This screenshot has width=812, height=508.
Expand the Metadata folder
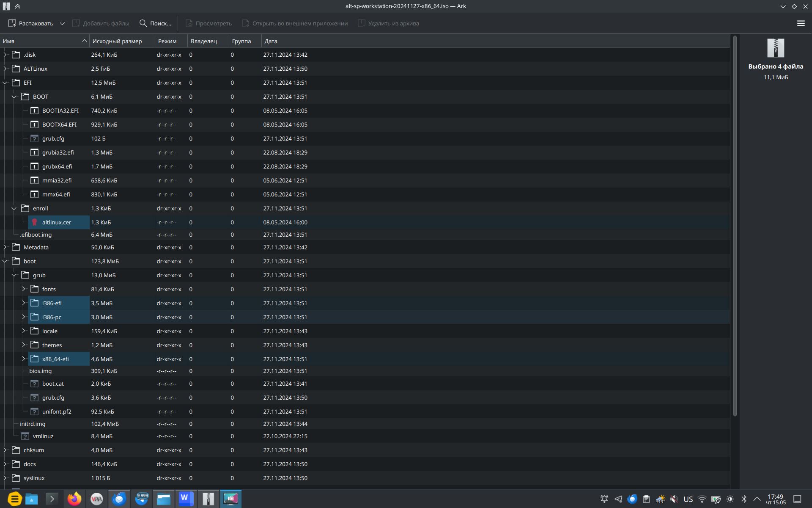tap(5, 247)
